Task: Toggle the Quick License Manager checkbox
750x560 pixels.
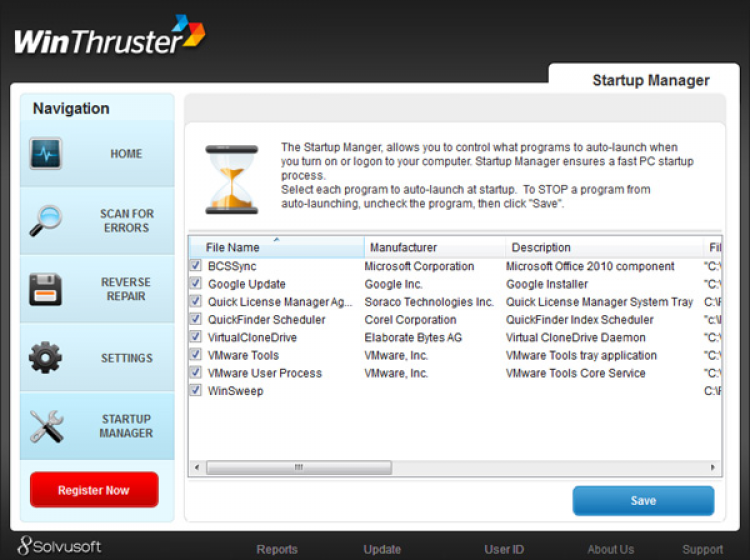Action: 196,301
